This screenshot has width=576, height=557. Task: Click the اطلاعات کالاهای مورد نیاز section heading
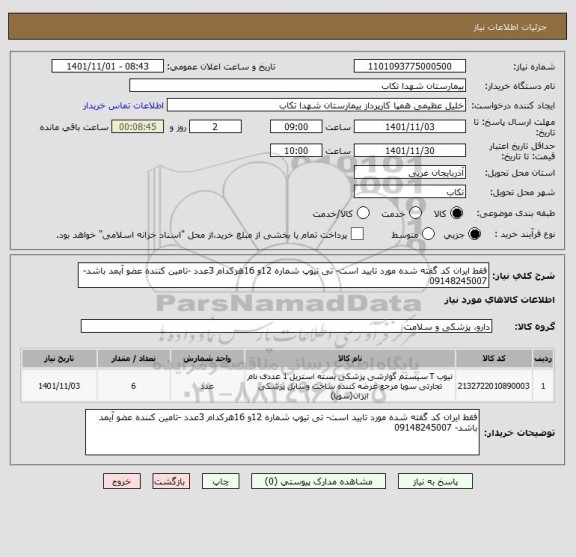(499, 300)
